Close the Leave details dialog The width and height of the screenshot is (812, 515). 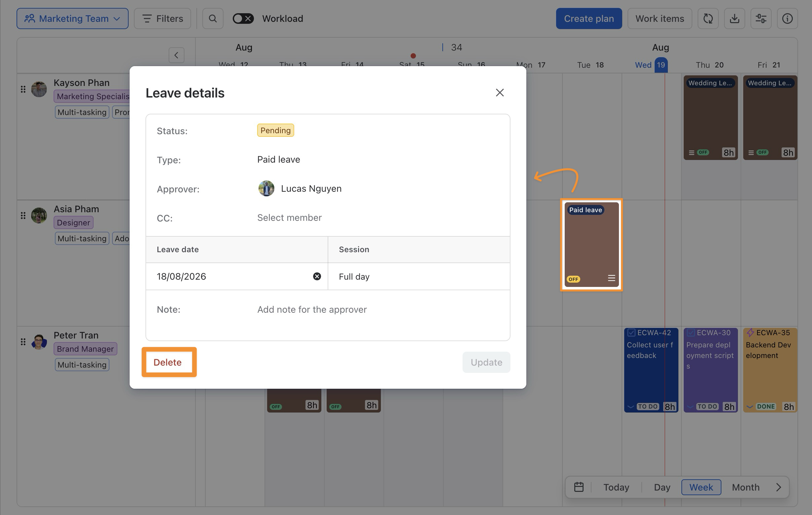click(x=500, y=93)
